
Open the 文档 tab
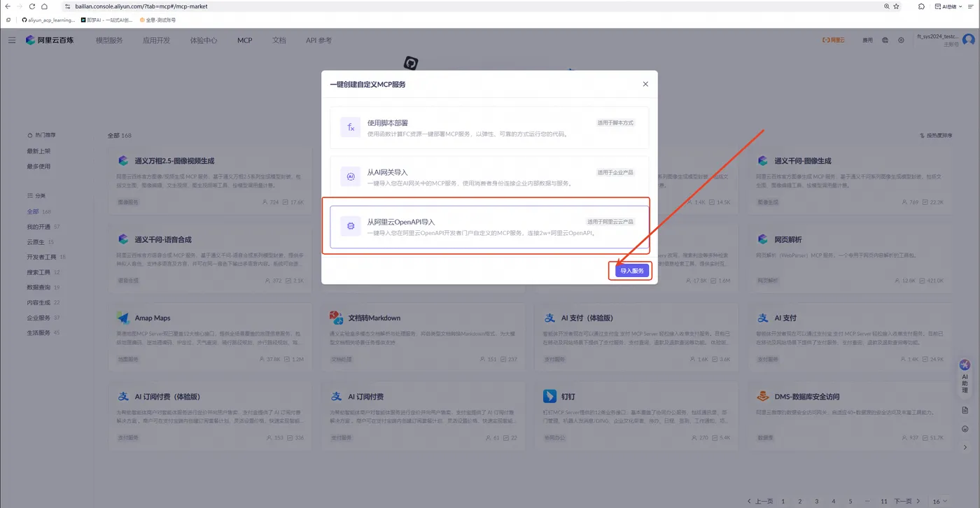[x=279, y=41]
